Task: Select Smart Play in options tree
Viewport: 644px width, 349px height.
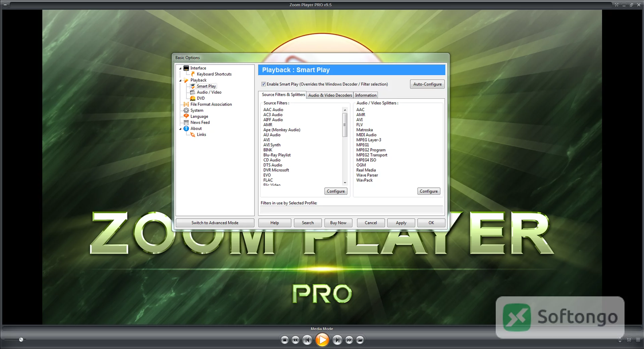Action: point(206,86)
